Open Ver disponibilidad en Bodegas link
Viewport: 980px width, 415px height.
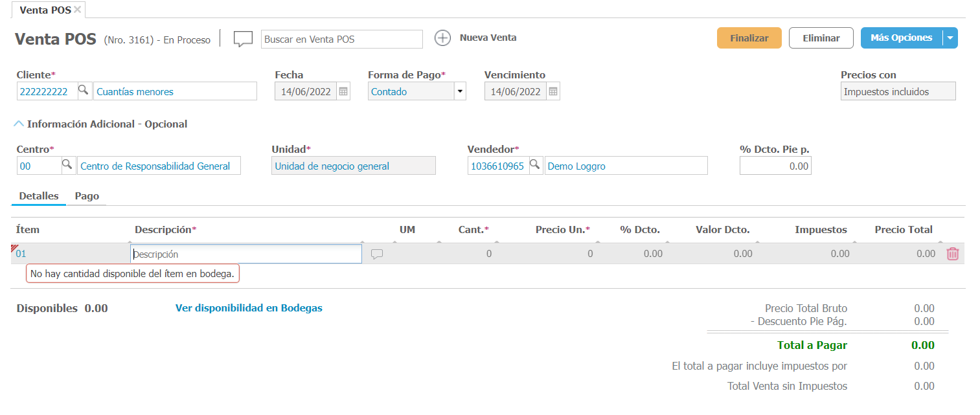click(x=249, y=308)
